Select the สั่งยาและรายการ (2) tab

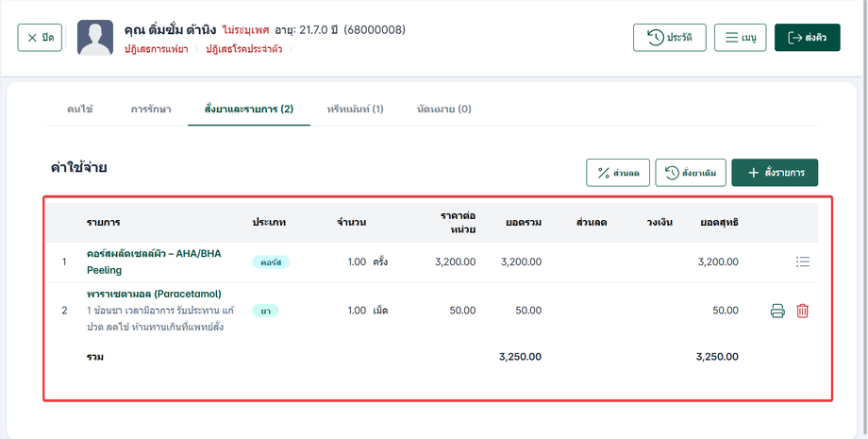point(248,110)
